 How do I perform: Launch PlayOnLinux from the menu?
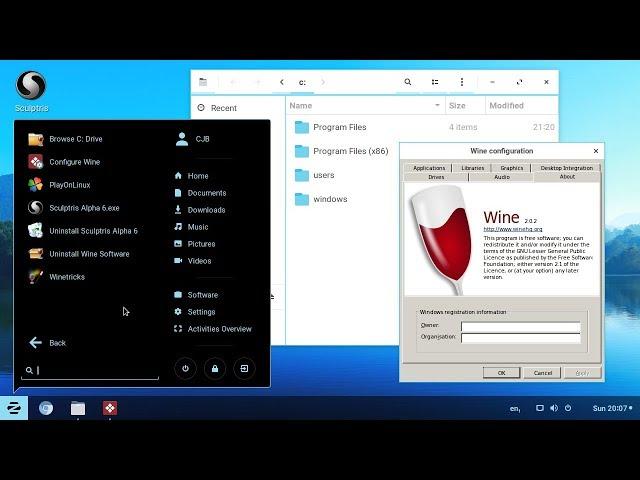tap(70, 185)
